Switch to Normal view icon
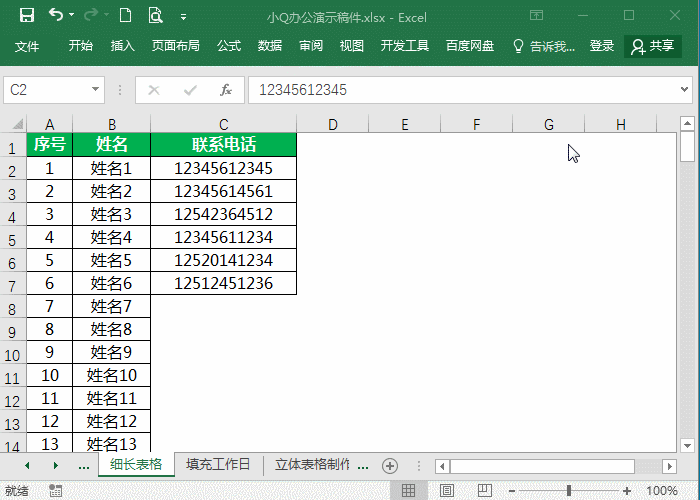This screenshot has width=700, height=500. point(408,490)
